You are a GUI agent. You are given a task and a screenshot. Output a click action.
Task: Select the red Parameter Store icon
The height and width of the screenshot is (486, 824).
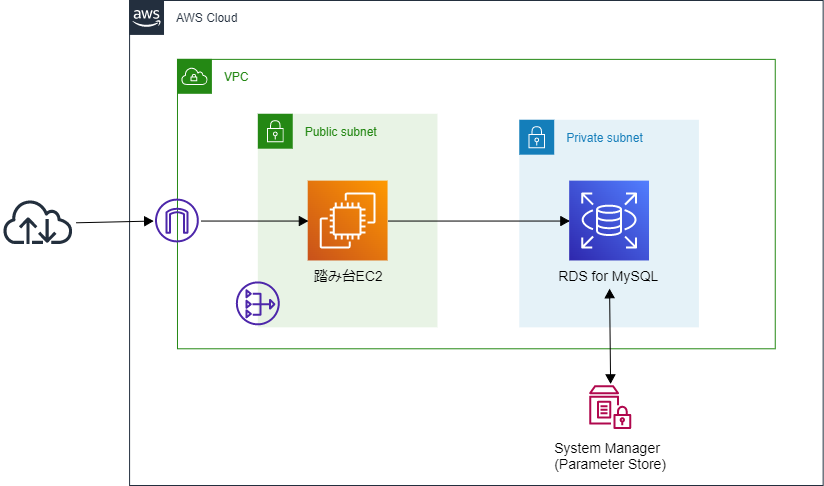[609, 408]
